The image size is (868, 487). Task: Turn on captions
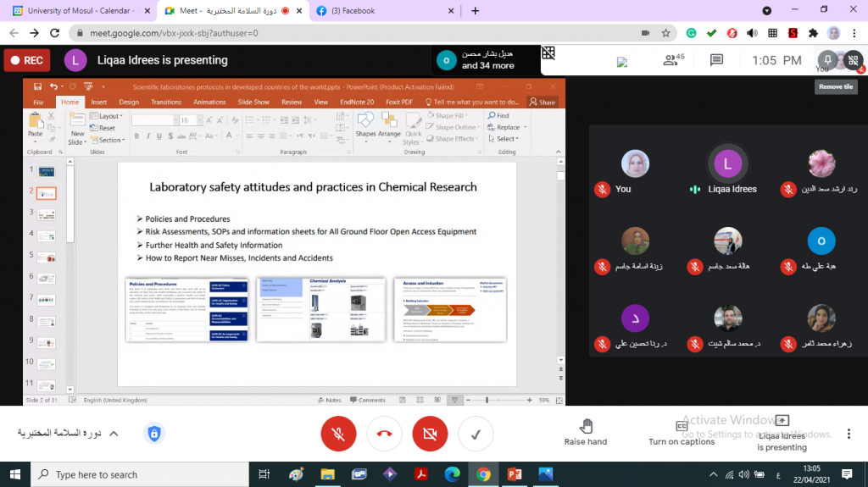[681, 432]
